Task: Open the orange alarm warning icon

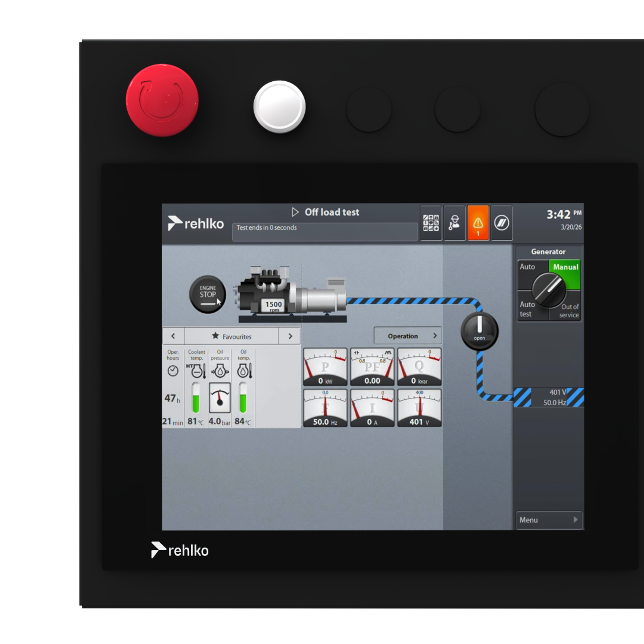Action: pyautogui.click(x=478, y=223)
